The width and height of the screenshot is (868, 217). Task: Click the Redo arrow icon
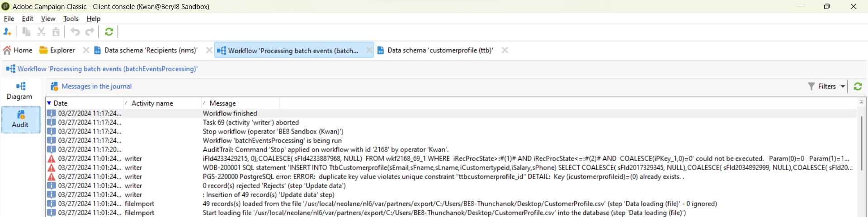pos(90,32)
